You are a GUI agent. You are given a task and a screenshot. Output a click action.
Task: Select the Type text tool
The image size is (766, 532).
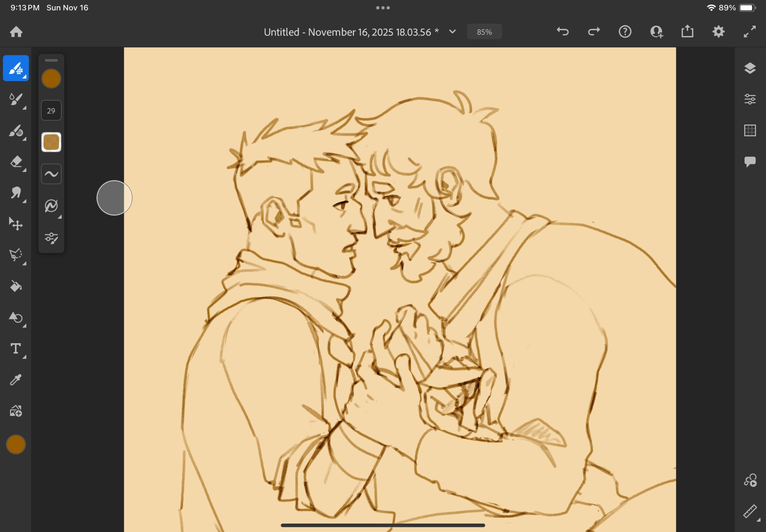16,349
